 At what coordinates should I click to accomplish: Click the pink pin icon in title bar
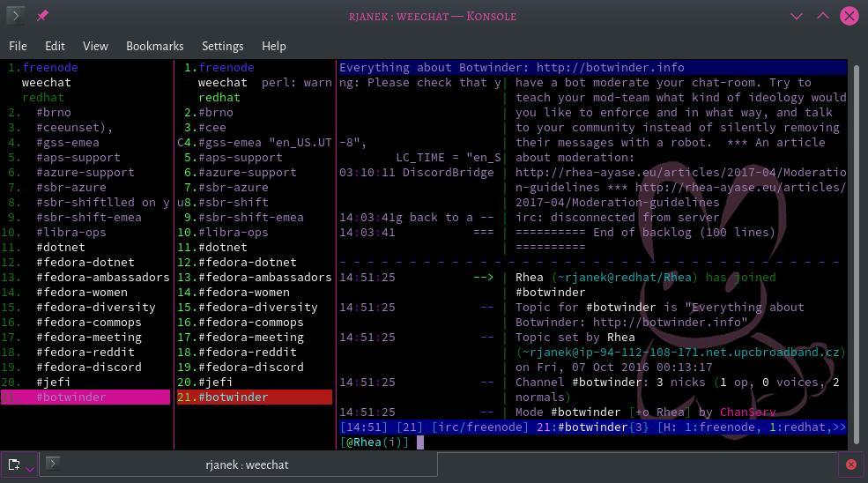[42, 16]
